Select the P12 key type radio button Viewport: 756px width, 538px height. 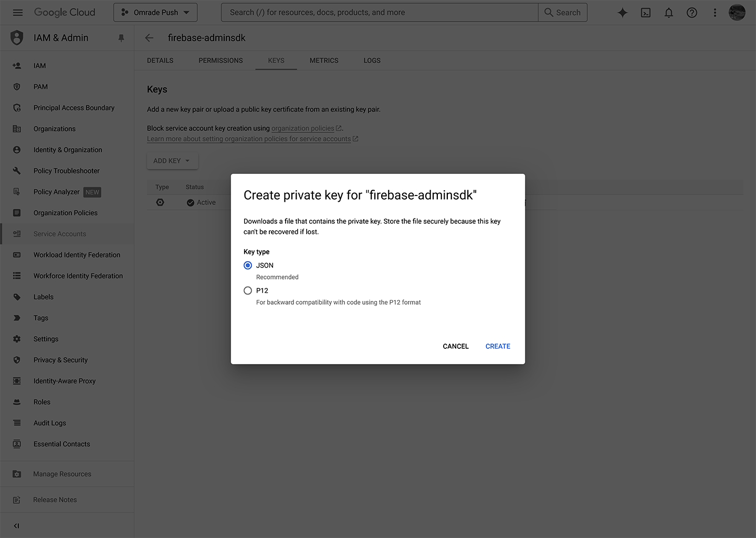248,291
